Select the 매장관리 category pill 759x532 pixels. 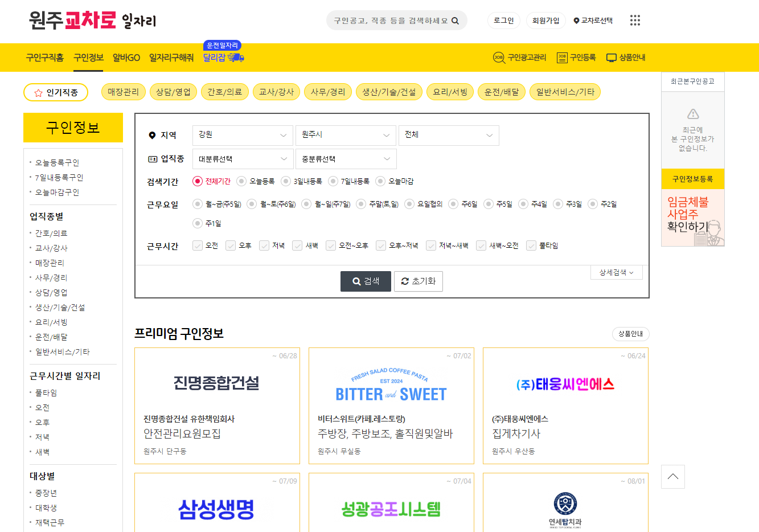tap(124, 92)
